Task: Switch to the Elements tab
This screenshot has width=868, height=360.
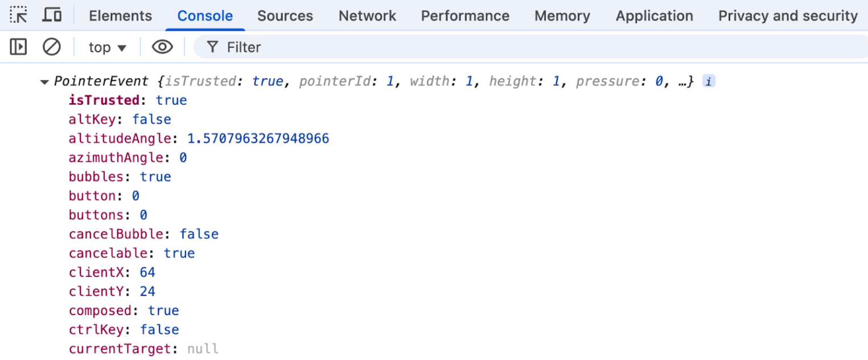Action: (x=120, y=16)
